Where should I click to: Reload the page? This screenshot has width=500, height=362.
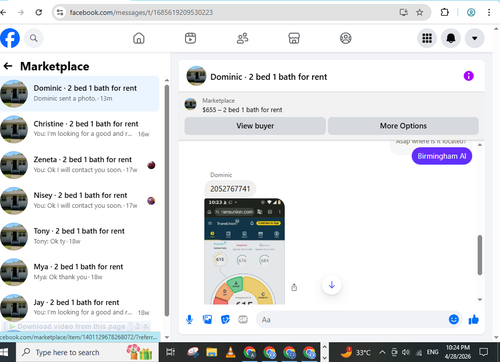39,12
